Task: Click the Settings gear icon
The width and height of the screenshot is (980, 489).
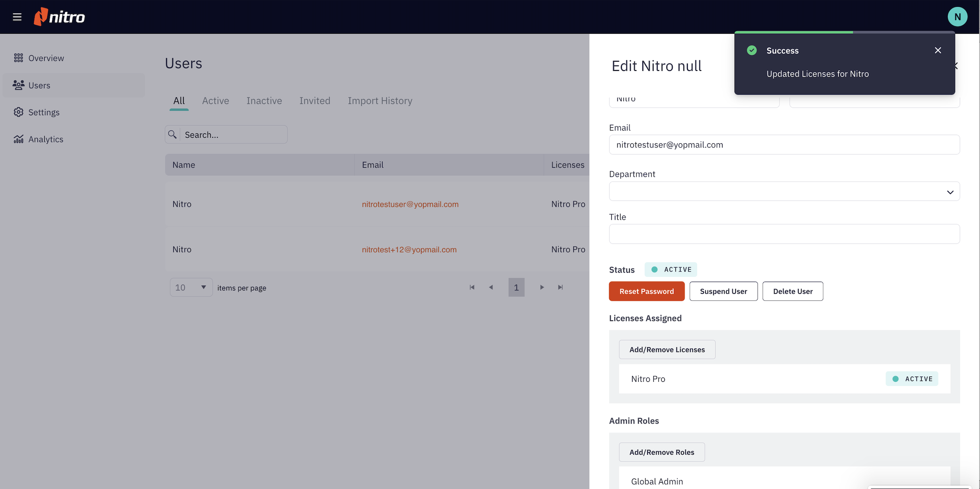Action: pyautogui.click(x=19, y=112)
